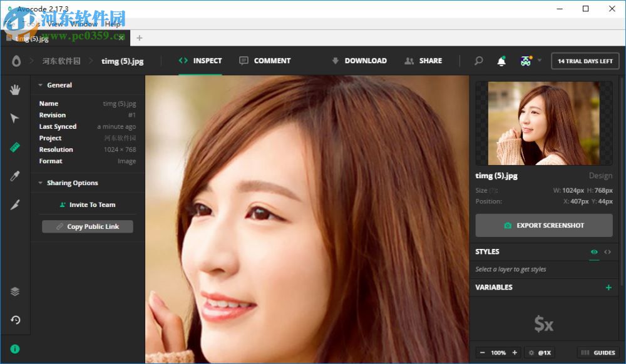
Task: Click timg (5).jpg breadcrumb title
Action: tap(122, 61)
